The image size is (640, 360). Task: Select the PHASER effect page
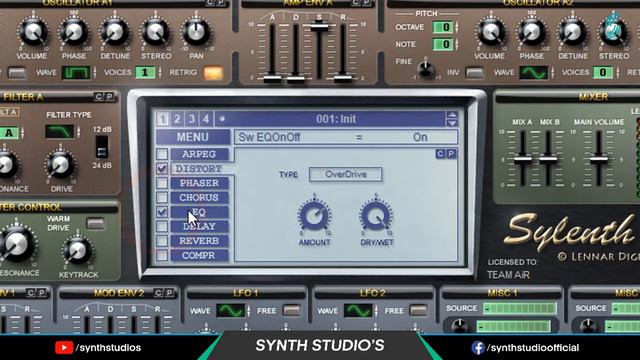(x=199, y=183)
